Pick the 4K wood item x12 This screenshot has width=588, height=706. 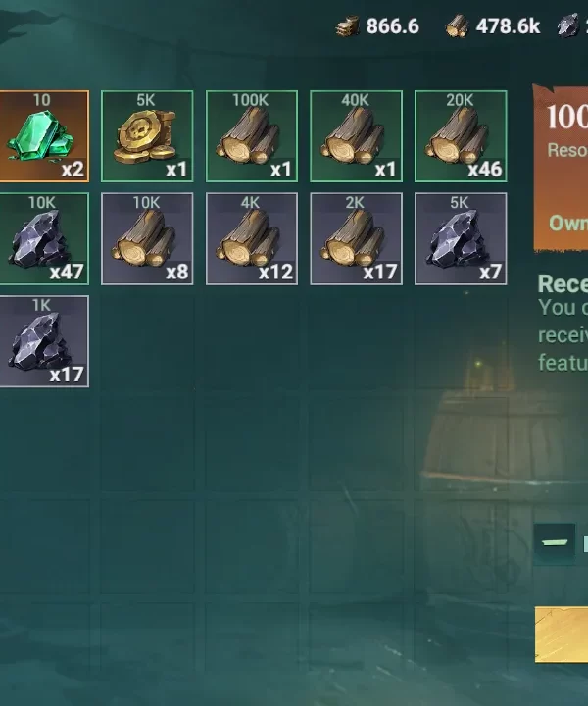tap(252, 239)
